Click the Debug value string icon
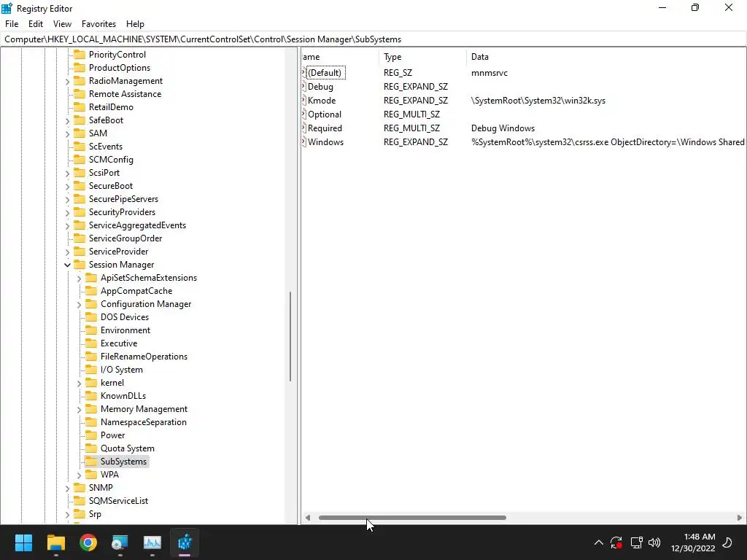 (x=304, y=87)
